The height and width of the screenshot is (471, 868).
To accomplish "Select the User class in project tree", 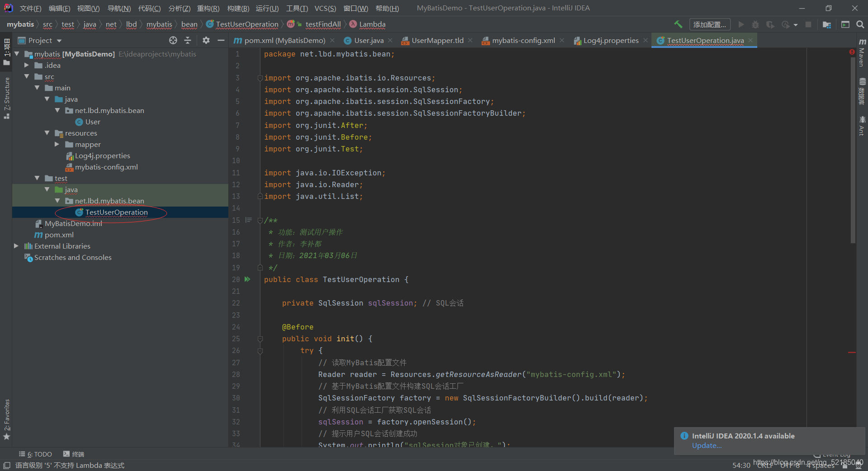I will (x=93, y=122).
